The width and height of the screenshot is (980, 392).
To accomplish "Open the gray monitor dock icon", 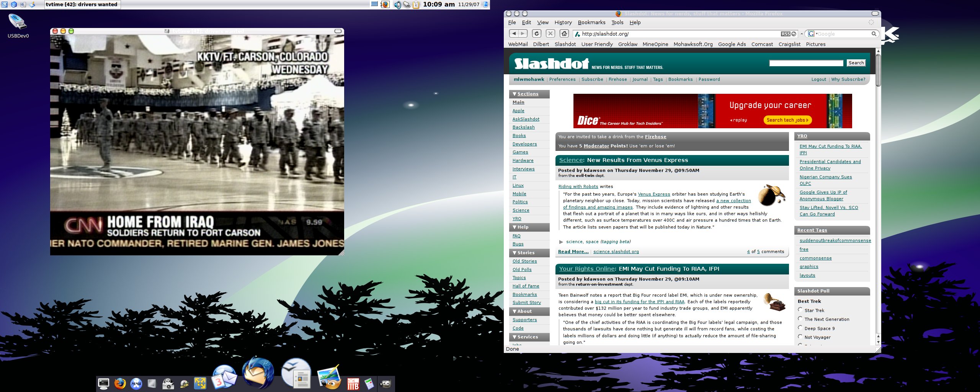I will click(x=152, y=383).
